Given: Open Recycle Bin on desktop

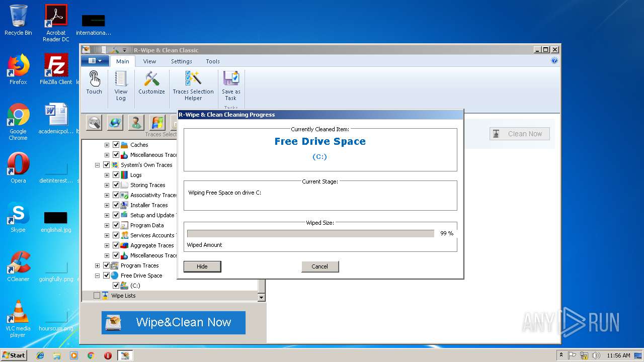Looking at the screenshot, I should point(18,20).
